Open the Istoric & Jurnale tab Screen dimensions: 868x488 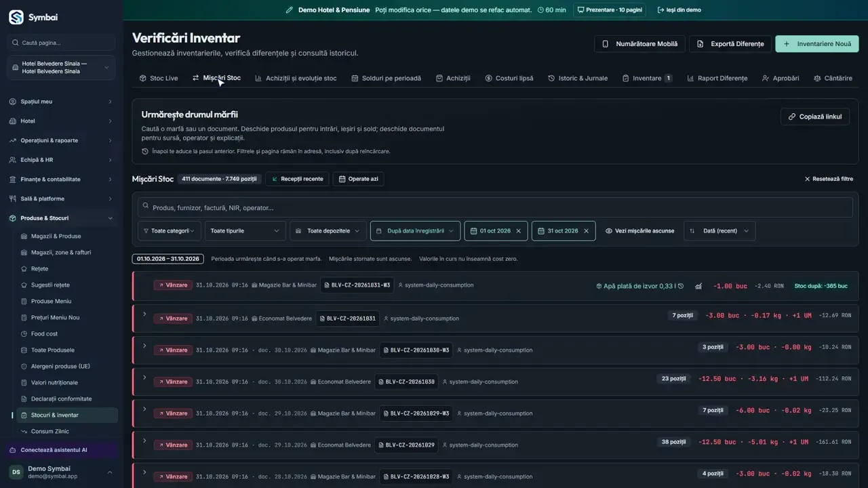577,78
